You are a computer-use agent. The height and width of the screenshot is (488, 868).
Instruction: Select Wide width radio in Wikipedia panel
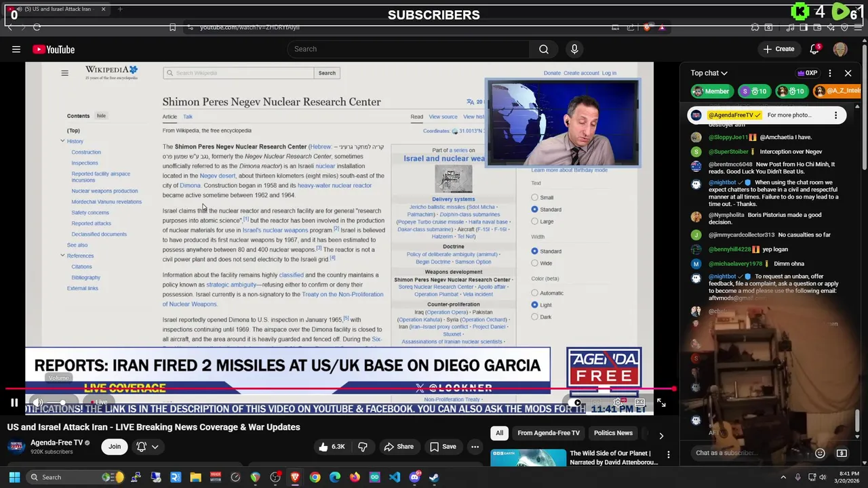coord(534,263)
